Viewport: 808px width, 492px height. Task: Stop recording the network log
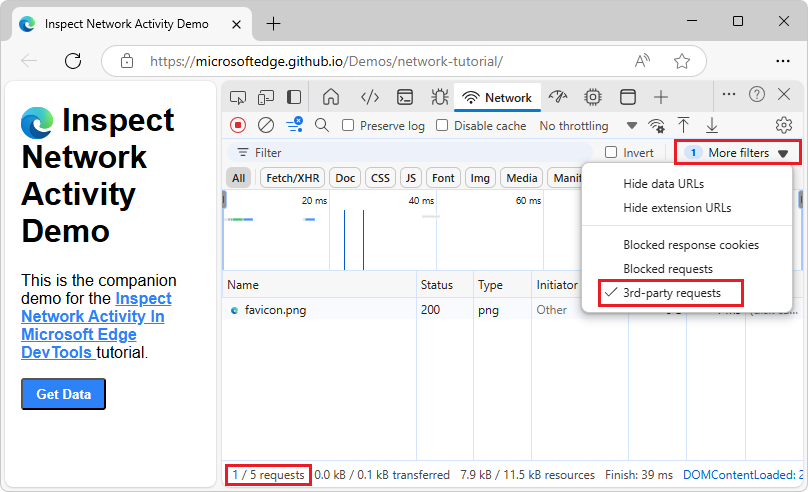click(x=238, y=125)
